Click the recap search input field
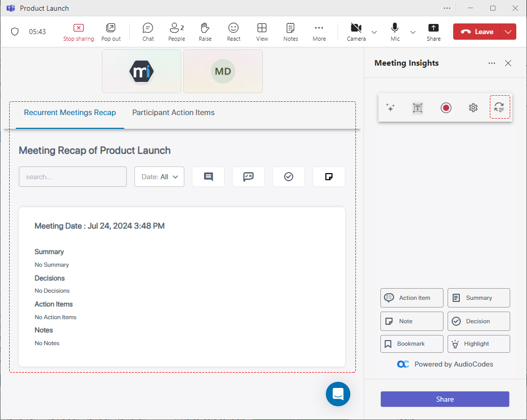The width and height of the screenshot is (527, 420). (x=73, y=177)
